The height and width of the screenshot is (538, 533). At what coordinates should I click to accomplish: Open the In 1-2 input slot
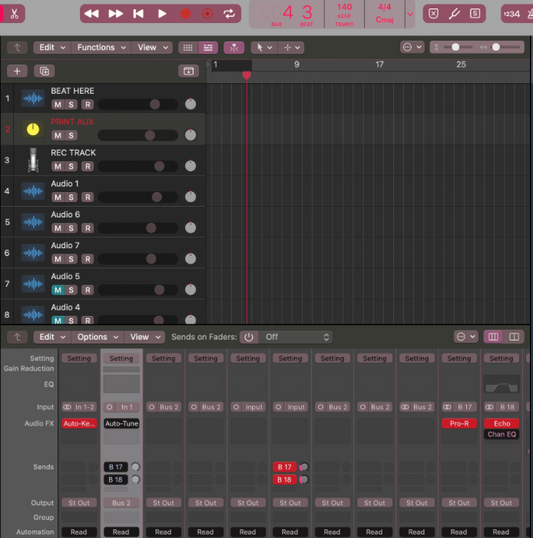(79, 407)
